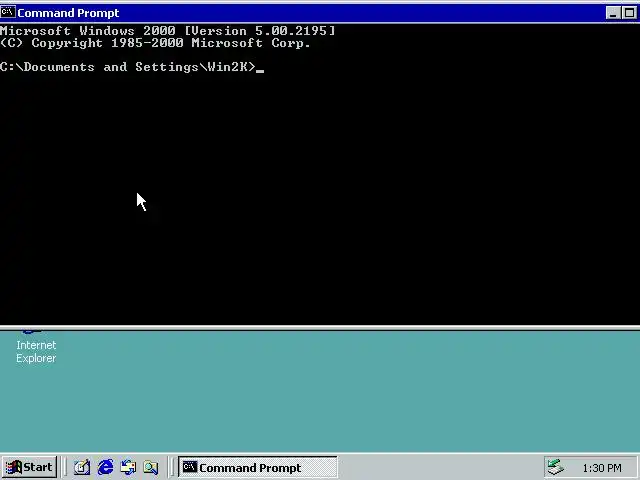Click the C:\Documents and Settings\Win2K> prompt line
640x480 pixels.
point(128,67)
